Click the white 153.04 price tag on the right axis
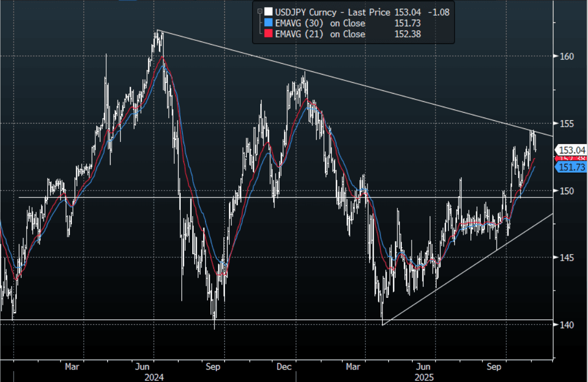This screenshot has width=588, height=382. (x=571, y=150)
